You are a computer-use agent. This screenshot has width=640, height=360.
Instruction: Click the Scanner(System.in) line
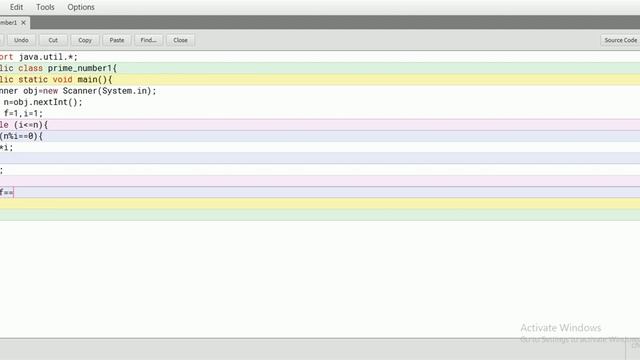(78, 91)
